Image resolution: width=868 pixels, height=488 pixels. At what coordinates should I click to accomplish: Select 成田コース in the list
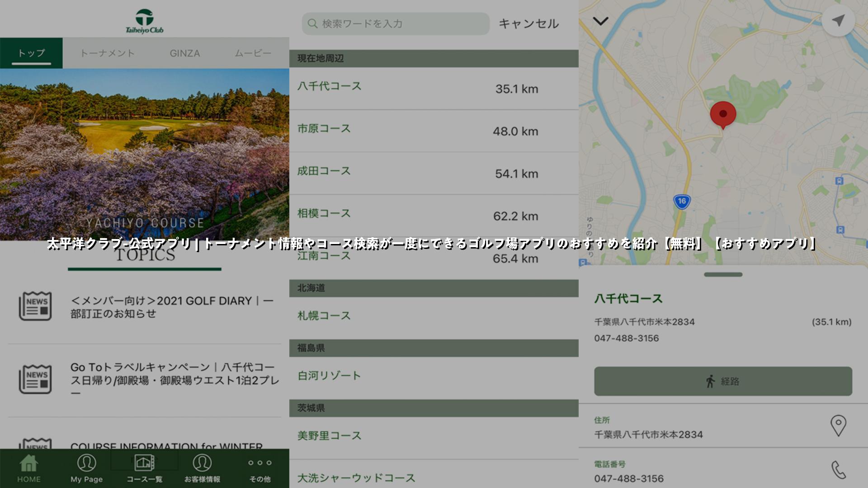[434, 174]
